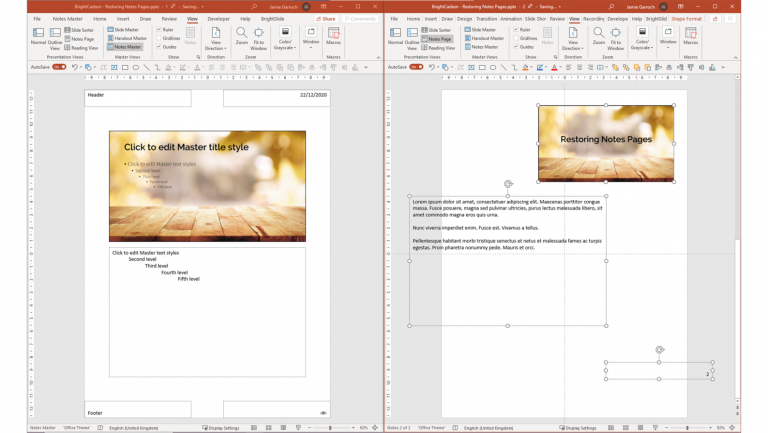This screenshot has width=768, height=433.
Task: Toggle Gridlines checkbox in left window
Action: coord(159,38)
